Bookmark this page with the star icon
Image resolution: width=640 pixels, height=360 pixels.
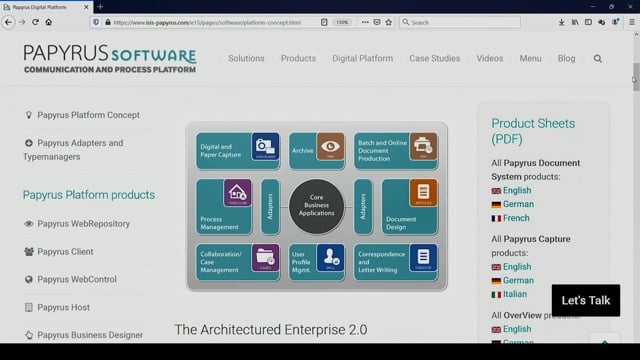389,22
